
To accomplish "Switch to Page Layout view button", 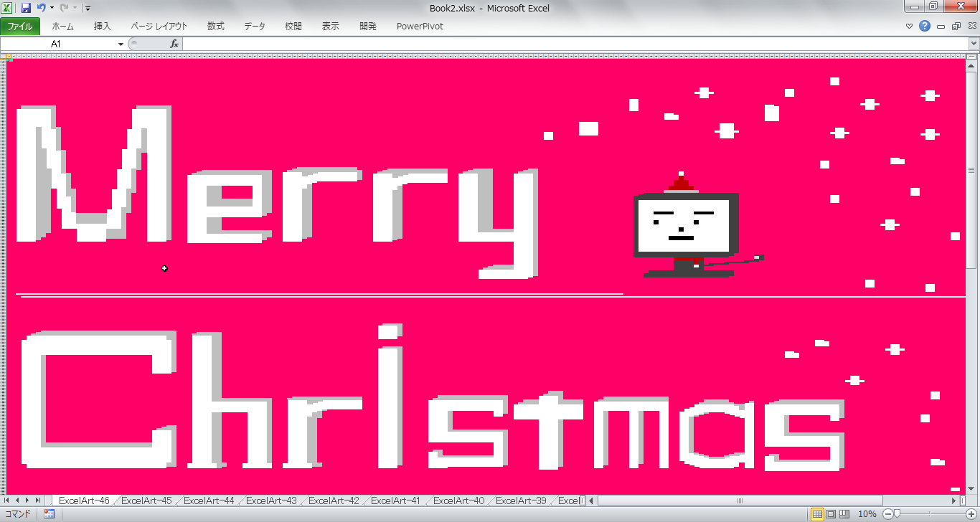I will (x=831, y=514).
